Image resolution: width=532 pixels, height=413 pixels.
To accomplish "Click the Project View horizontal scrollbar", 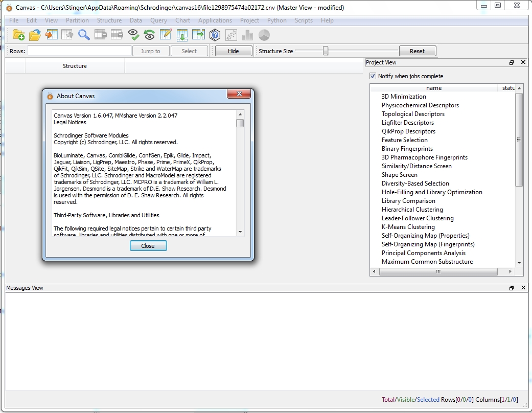I will click(438, 271).
